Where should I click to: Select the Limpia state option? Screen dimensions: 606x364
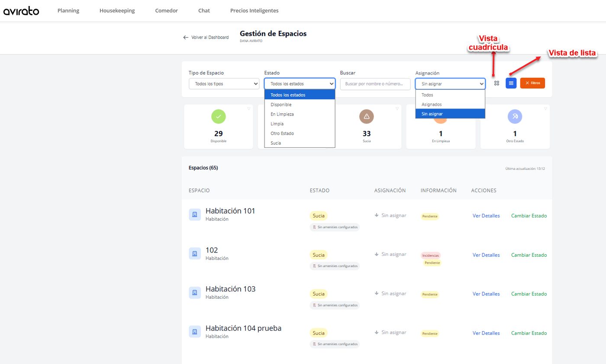[x=300, y=124]
